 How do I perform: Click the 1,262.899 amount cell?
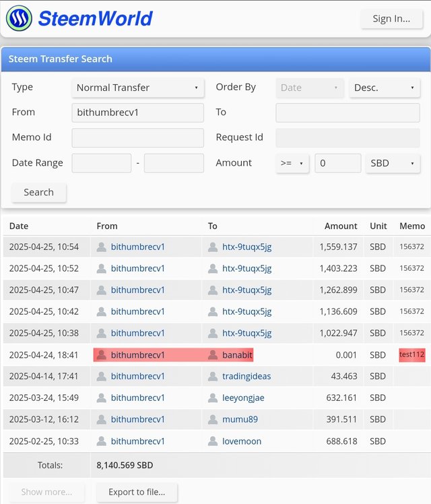[338, 290]
